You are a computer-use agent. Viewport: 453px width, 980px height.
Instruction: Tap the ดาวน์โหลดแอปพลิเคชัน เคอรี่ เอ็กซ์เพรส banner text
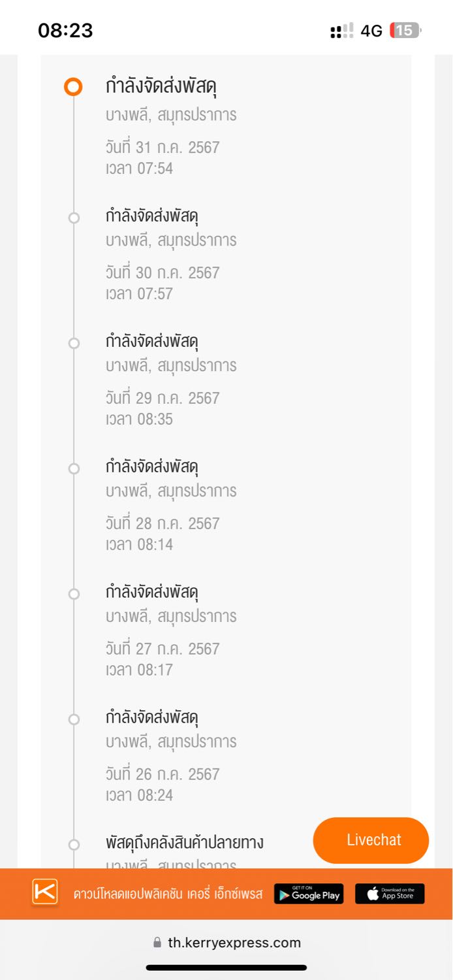tap(168, 894)
